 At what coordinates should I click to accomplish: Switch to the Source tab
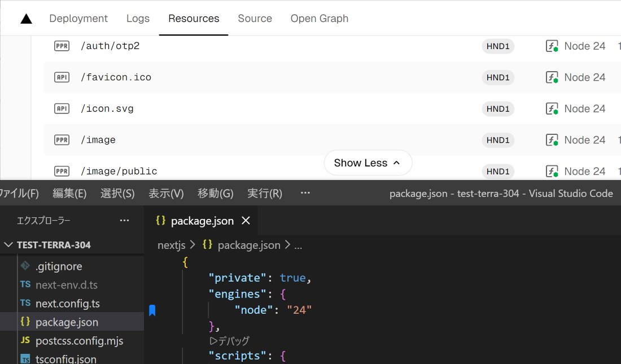[255, 18]
